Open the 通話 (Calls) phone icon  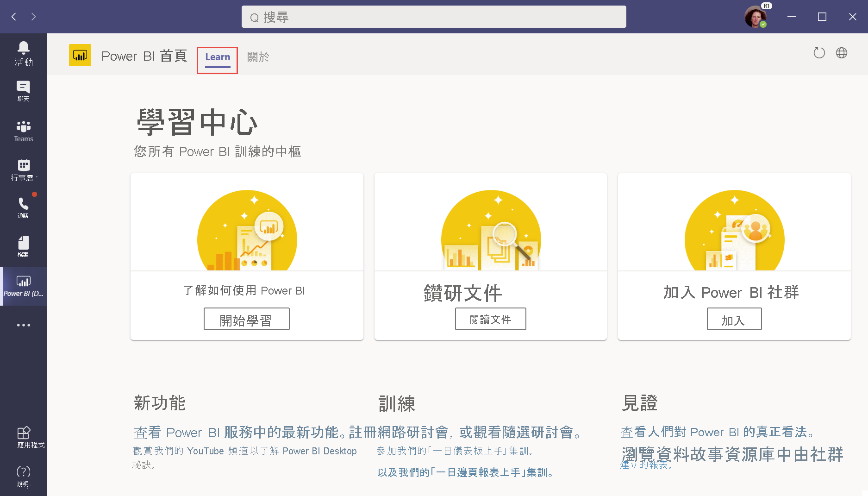tap(24, 207)
